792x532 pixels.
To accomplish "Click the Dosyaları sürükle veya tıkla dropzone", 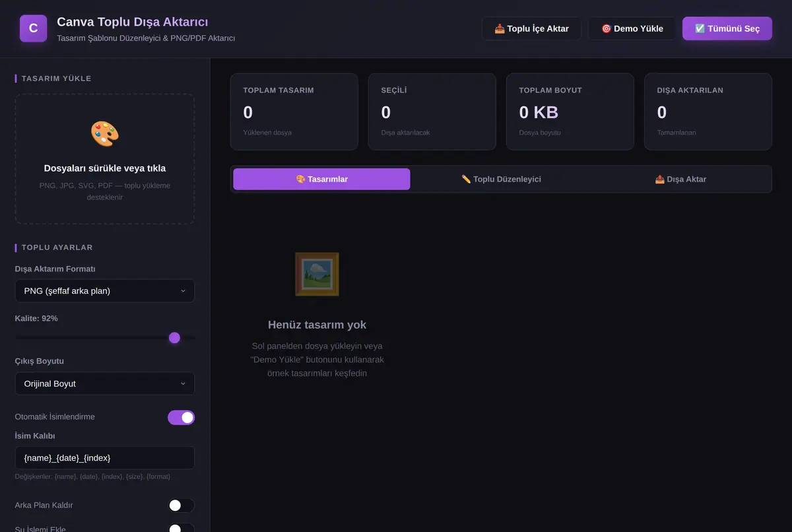I will [105, 159].
